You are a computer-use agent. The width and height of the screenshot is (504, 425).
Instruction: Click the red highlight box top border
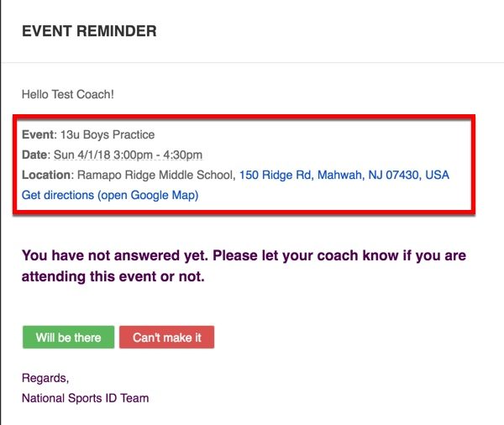(244, 117)
